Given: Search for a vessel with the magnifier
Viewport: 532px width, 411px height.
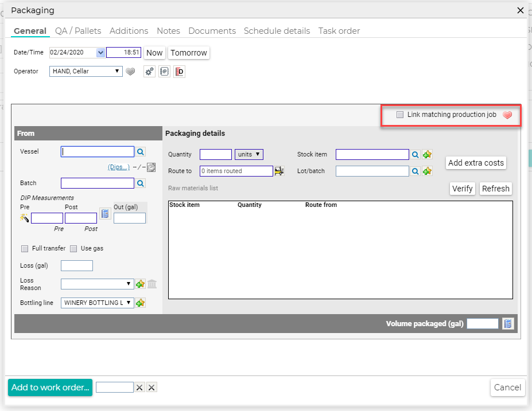Looking at the screenshot, I should 141,152.
